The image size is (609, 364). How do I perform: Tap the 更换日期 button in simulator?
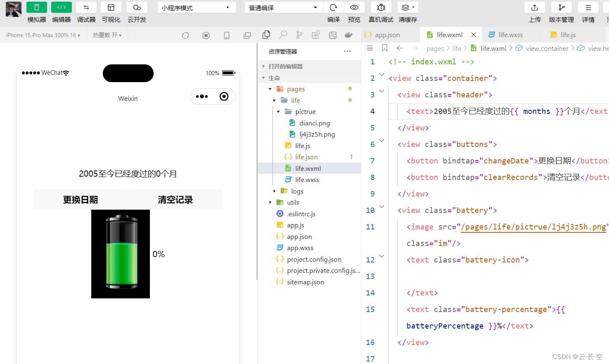pyautogui.click(x=81, y=200)
